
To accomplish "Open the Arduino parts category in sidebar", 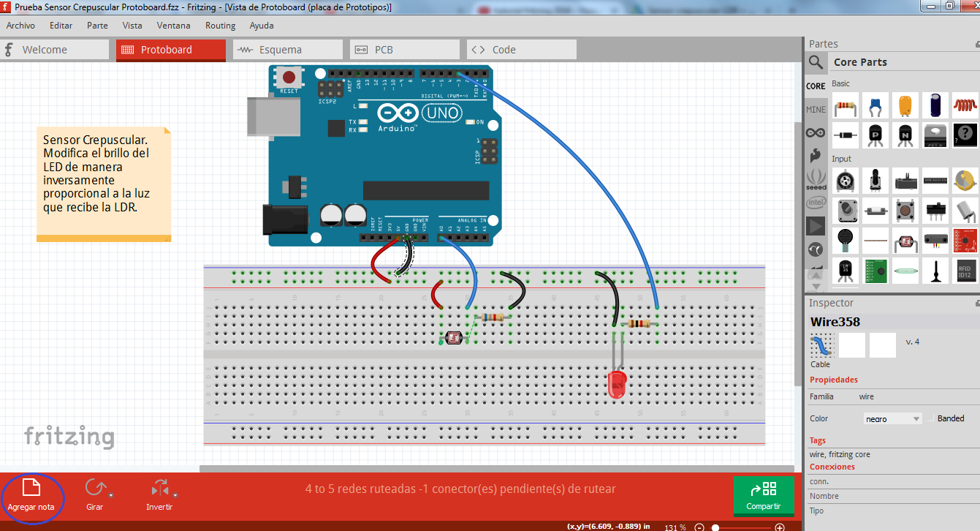I will (x=816, y=132).
